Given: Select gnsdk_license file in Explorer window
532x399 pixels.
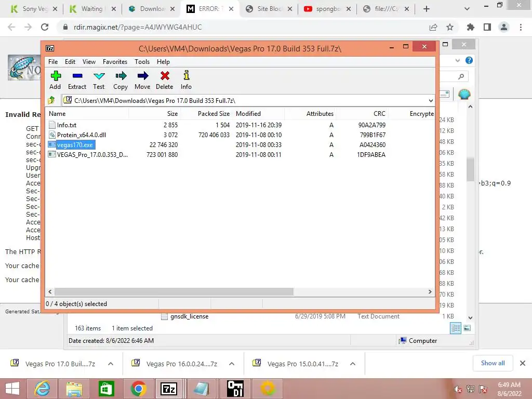Looking at the screenshot, I should pyautogui.click(x=189, y=316).
